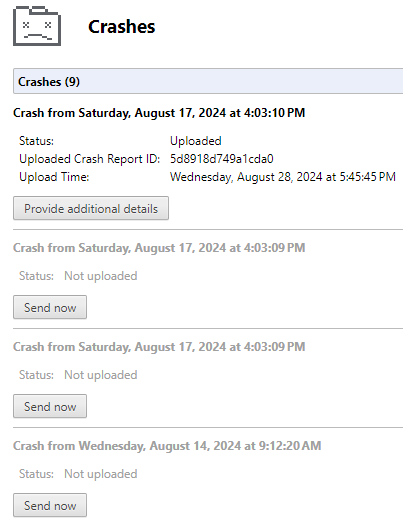
Task: Select "Not uploaded" under upper 4:03:09 PM crash
Action: [x=101, y=276]
